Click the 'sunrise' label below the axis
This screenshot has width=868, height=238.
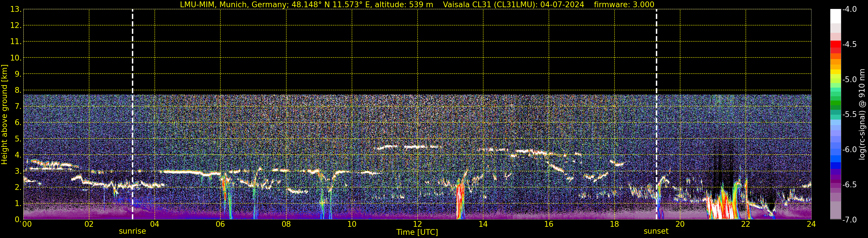[x=132, y=231]
